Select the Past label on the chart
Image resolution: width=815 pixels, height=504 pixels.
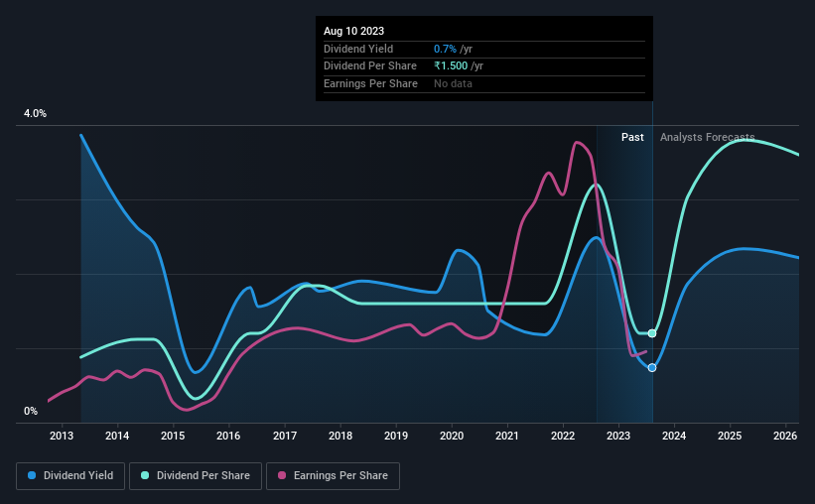632,137
